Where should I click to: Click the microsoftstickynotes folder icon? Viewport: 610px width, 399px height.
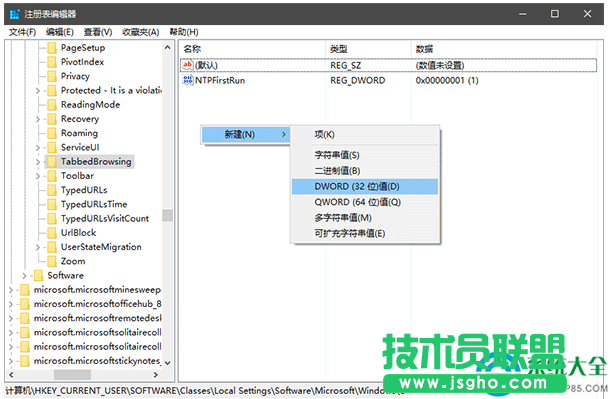25,361
